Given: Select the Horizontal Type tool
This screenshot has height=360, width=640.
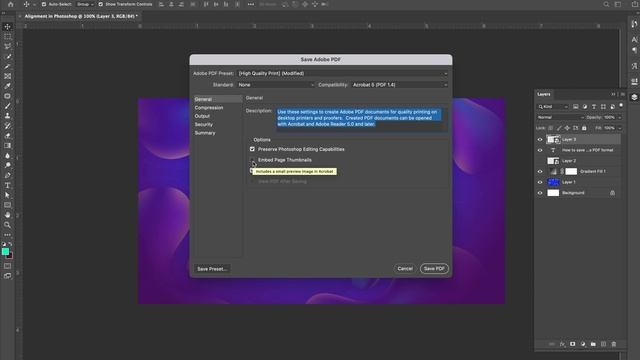Looking at the screenshot, I should coord(7,185).
